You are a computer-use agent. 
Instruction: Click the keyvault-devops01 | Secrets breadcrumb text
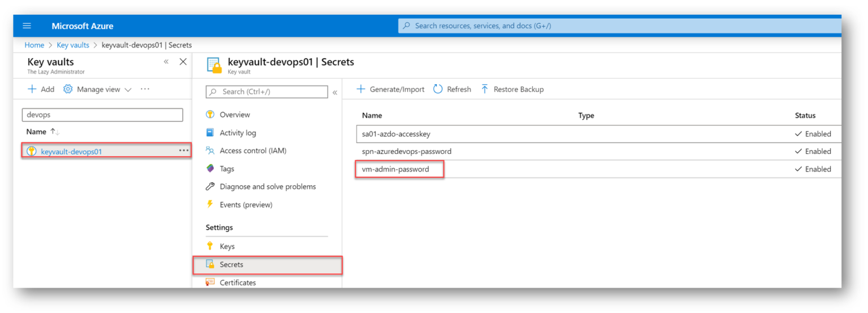click(x=146, y=45)
